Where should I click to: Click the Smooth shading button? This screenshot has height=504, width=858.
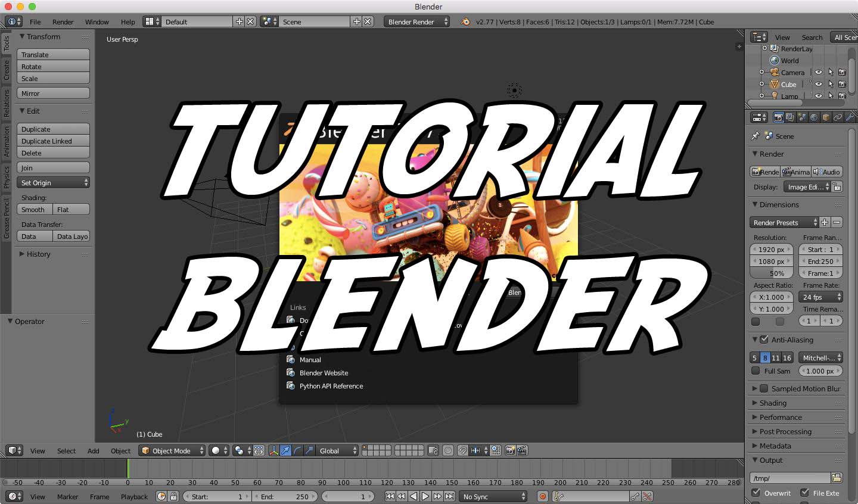pyautogui.click(x=34, y=209)
